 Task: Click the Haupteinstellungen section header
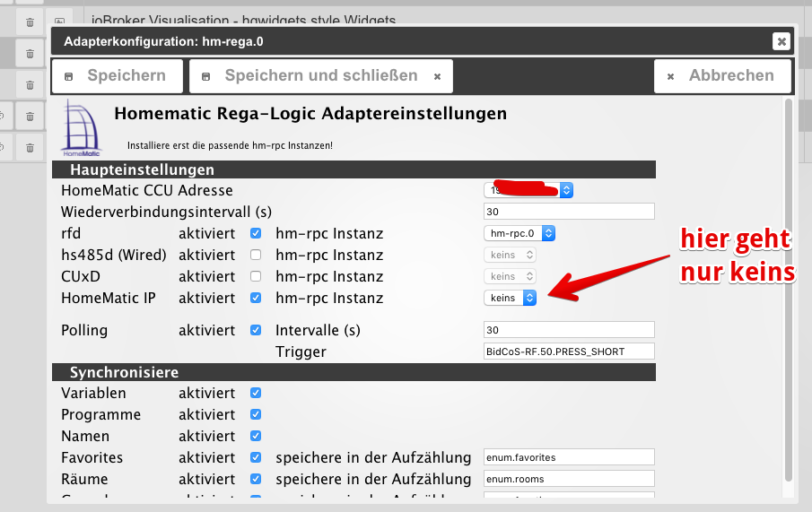coord(354,169)
